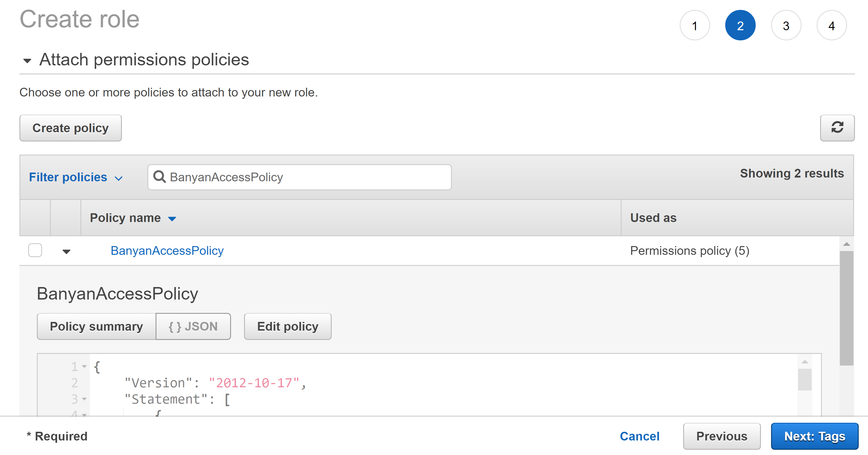
Task: Go back with the Previous button
Action: [x=721, y=436]
